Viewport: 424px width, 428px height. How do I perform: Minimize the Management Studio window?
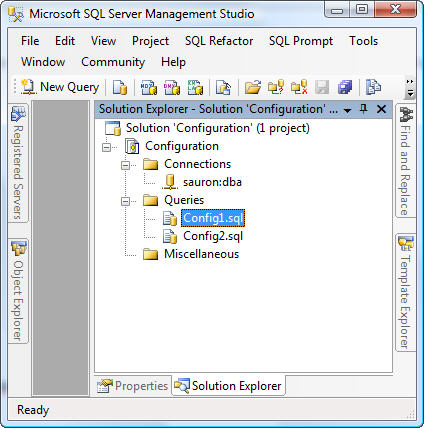tap(337, 10)
